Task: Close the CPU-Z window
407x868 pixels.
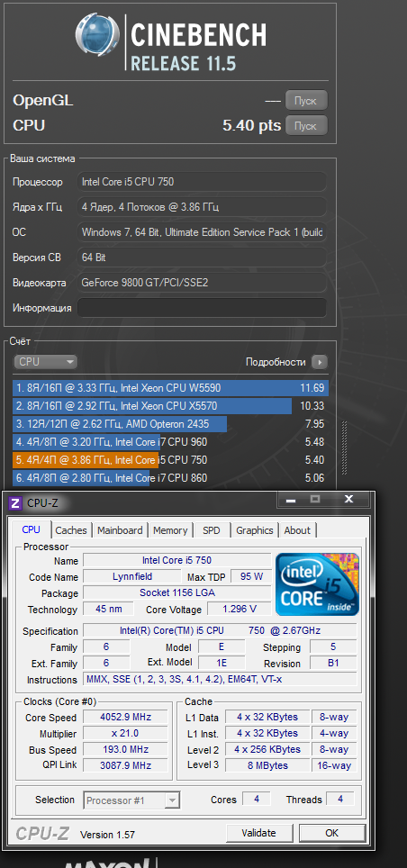Action: [x=348, y=500]
